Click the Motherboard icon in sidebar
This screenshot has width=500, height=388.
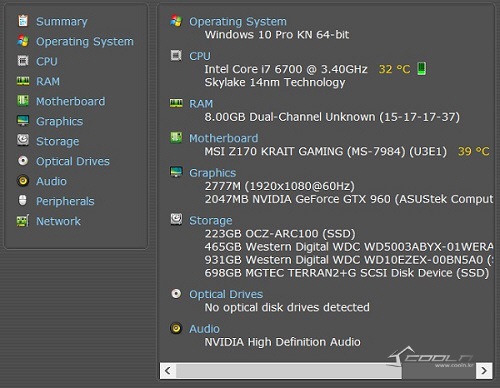(23, 101)
